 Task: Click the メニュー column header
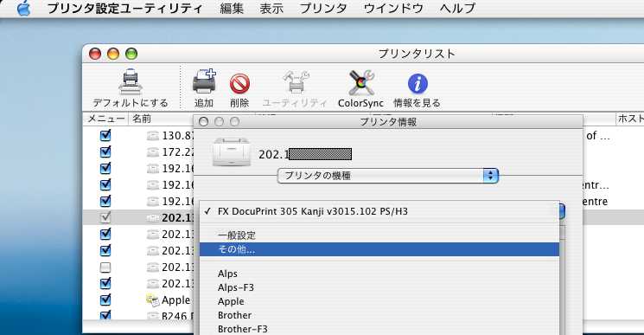tap(106, 119)
